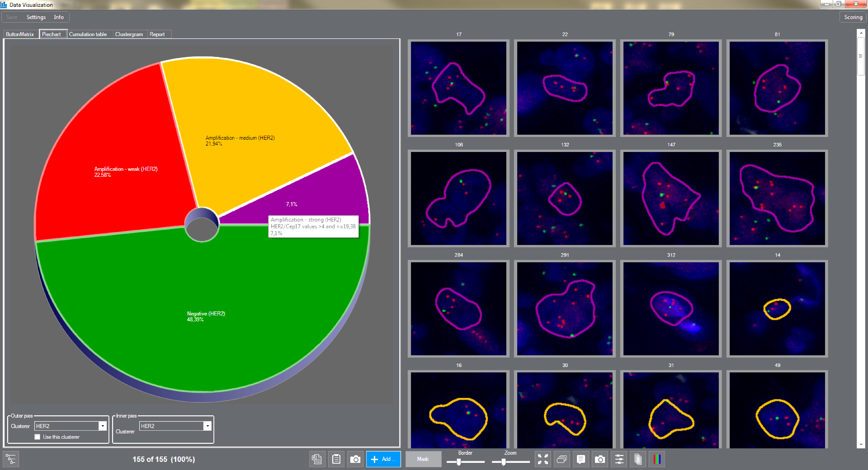The width and height of the screenshot is (868, 470).
Task: Open the Settings menu
Action: (x=36, y=17)
